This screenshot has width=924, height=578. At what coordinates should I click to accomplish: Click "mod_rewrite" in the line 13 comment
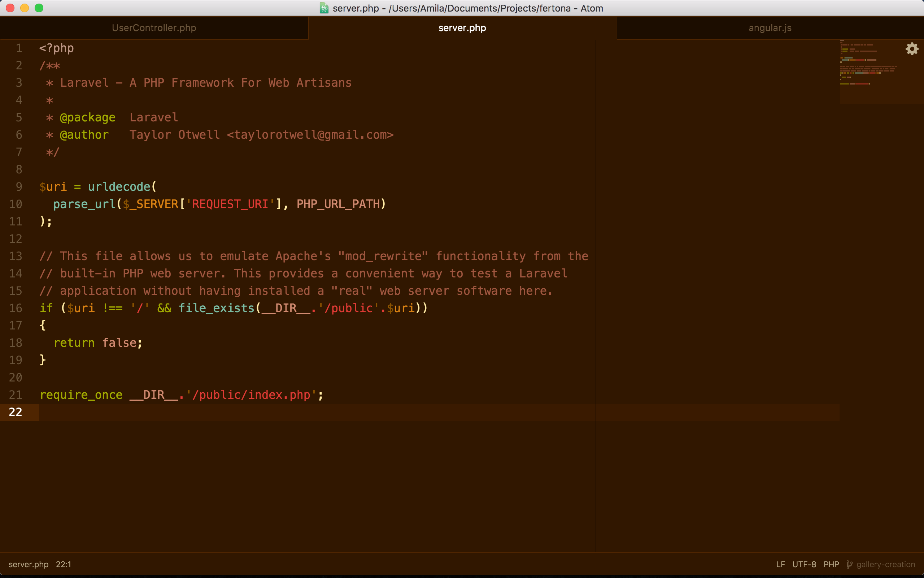coord(383,256)
